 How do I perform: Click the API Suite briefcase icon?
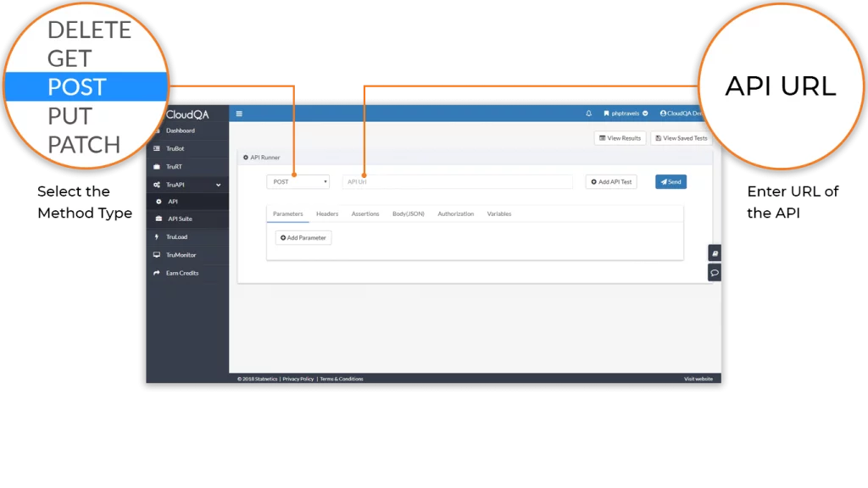[159, 219]
